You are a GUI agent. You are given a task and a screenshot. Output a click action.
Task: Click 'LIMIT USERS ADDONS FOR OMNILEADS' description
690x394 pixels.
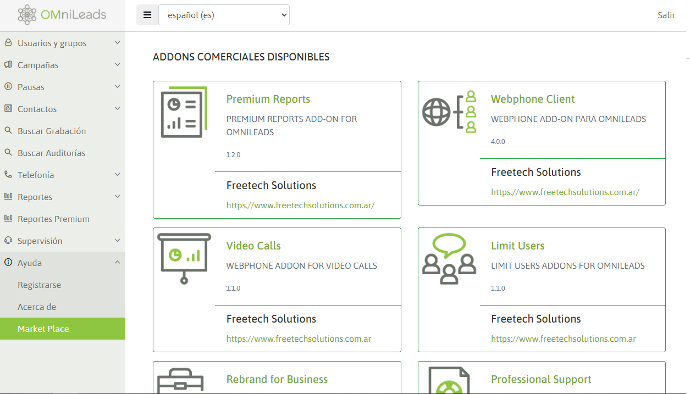[568, 266]
